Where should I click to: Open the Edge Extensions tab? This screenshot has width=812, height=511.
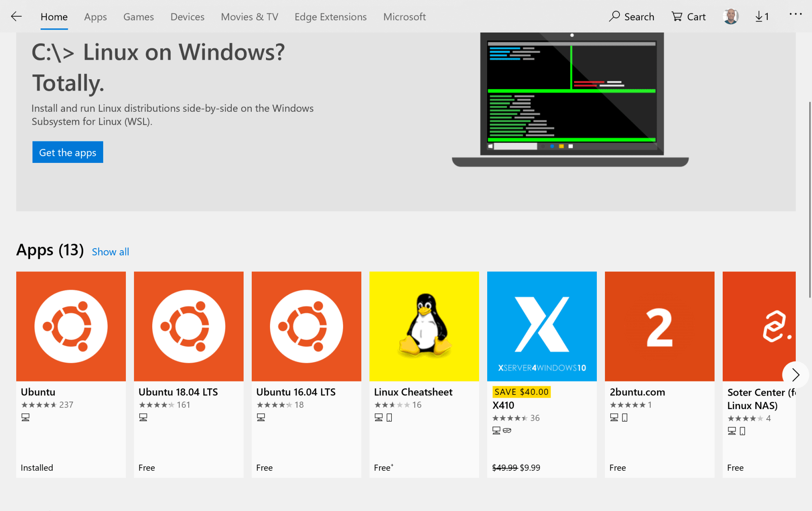point(330,17)
